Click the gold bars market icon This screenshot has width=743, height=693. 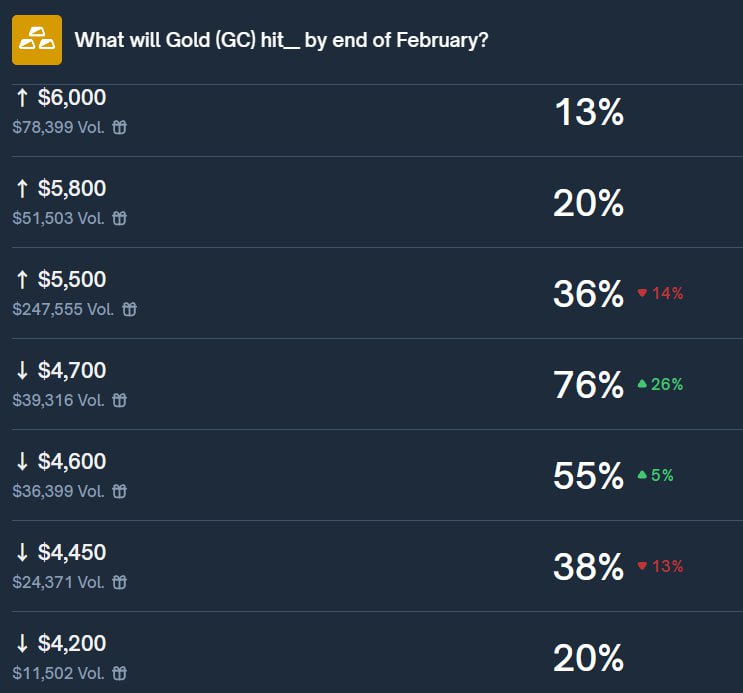coord(37,40)
